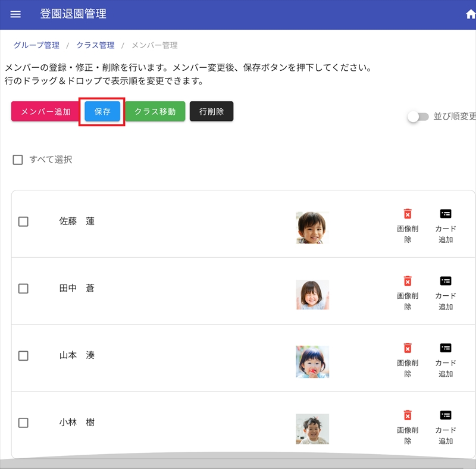Add card for 山本 湊
The image size is (476, 469).
[446, 348]
